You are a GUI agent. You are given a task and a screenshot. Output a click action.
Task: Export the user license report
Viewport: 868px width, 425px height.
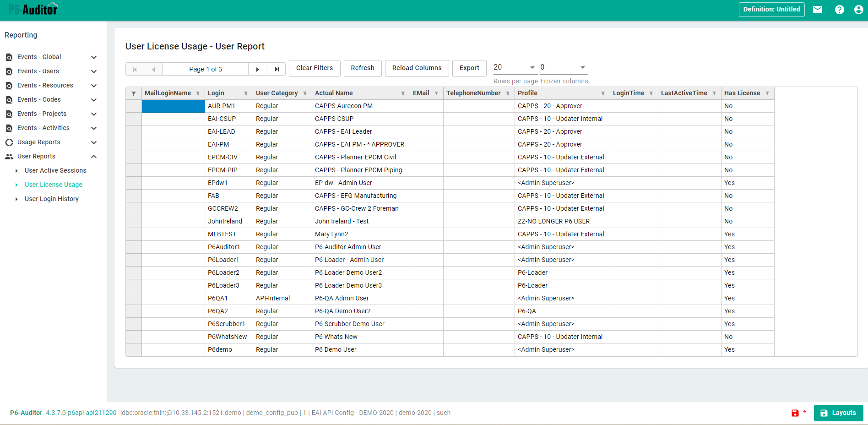click(x=469, y=68)
